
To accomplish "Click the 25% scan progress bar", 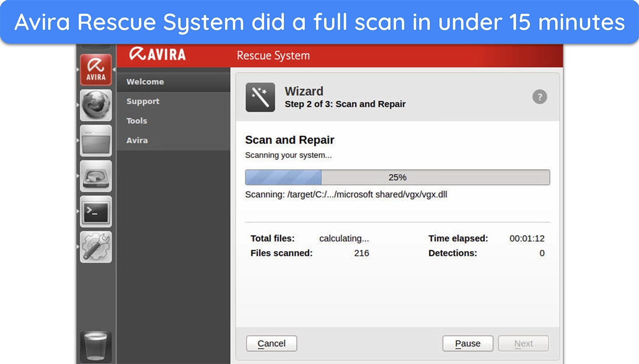I will 397,177.
